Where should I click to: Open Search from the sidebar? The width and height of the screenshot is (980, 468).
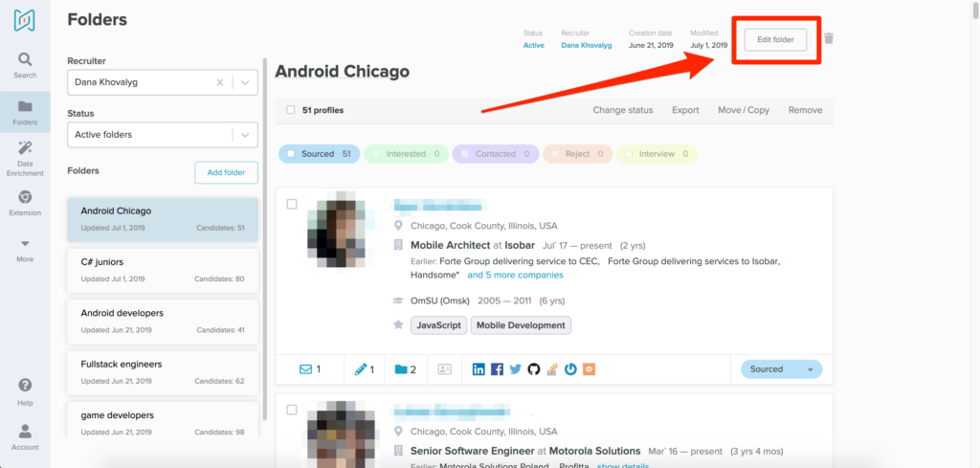[25, 66]
